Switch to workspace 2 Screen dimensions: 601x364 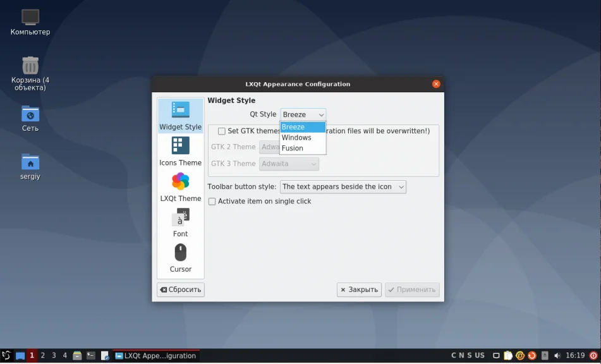coord(43,356)
